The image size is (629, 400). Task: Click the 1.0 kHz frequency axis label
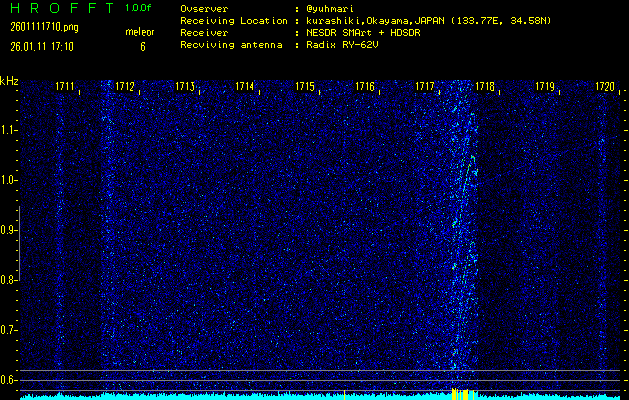(x=9, y=180)
